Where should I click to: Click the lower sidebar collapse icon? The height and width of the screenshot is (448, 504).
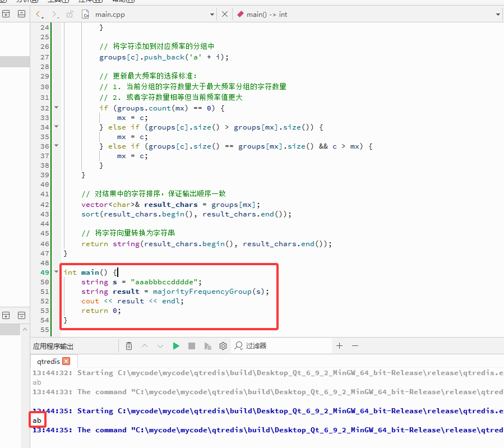click(21, 315)
